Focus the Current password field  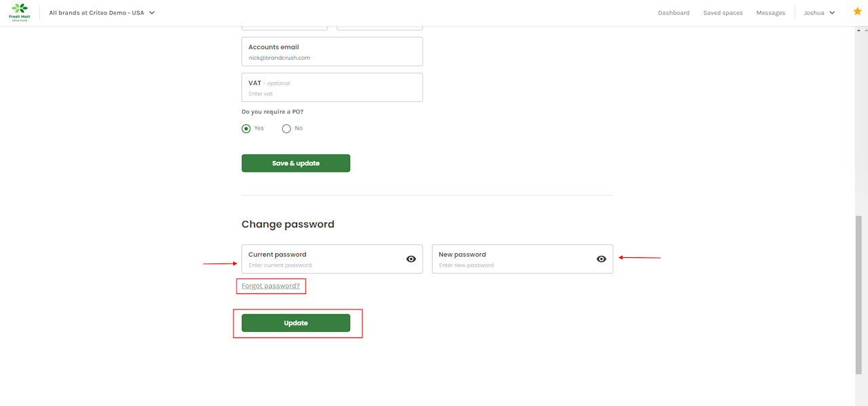322,265
